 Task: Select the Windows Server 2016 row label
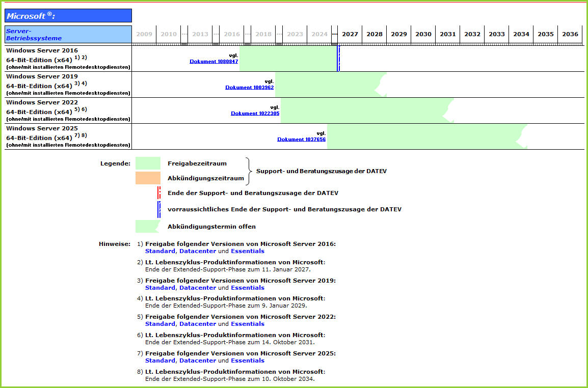pyautogui.click(x=68, y=59)
